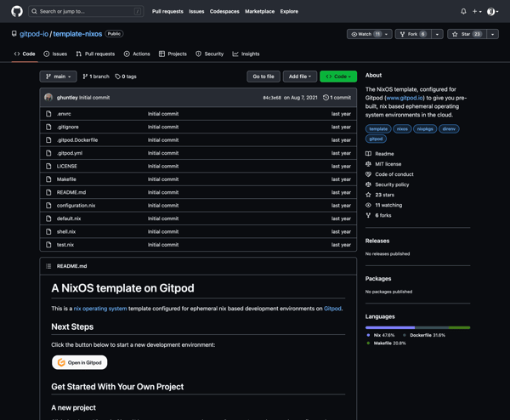510x420 pixels.
Task: Star the repository
Action: [x=467, y=34]
